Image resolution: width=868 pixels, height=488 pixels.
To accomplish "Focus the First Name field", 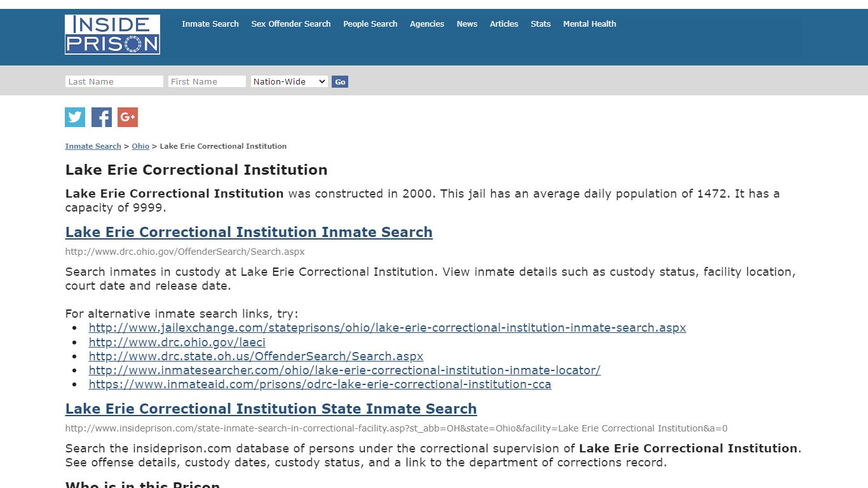I will pyautogui.click(x=207, y=81).
